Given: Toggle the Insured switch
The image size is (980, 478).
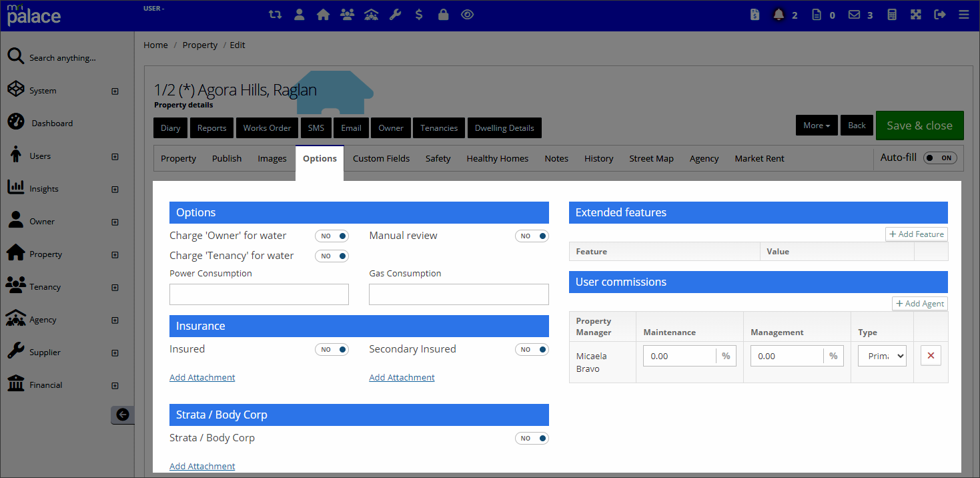Looking at the screenshot, I should click(332, 349).
